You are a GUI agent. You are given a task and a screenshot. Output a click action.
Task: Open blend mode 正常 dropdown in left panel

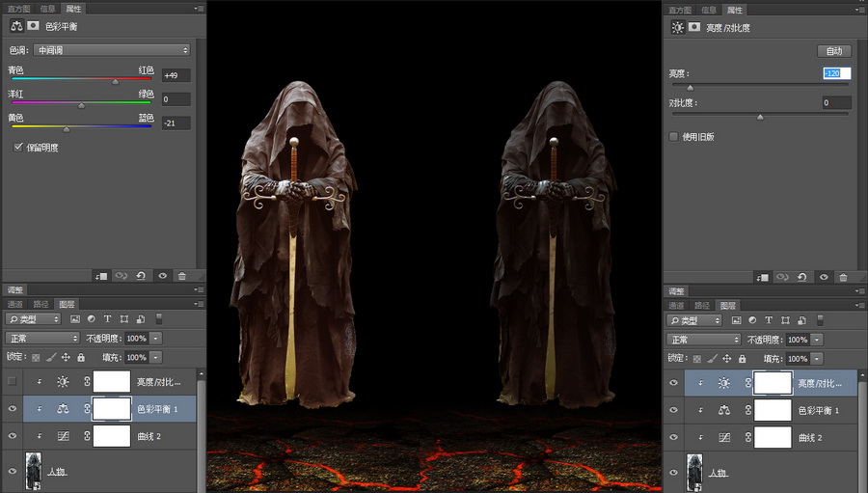click(42, 338)
